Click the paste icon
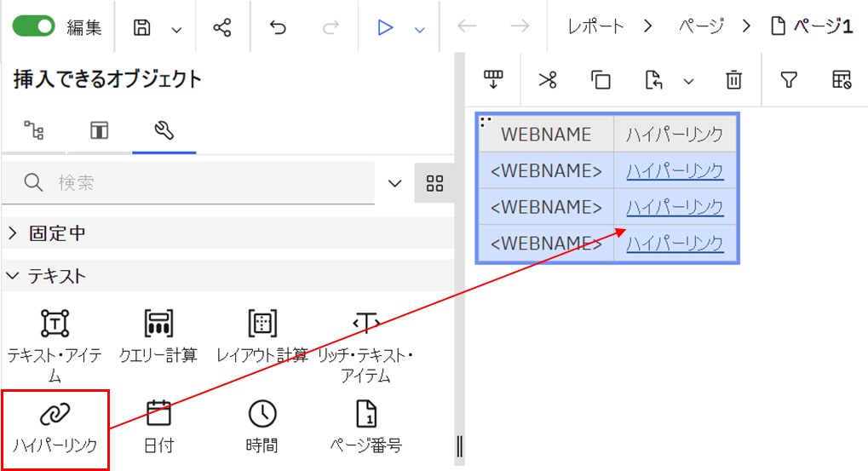The image size is (868, 471). [x=653, y=80]
